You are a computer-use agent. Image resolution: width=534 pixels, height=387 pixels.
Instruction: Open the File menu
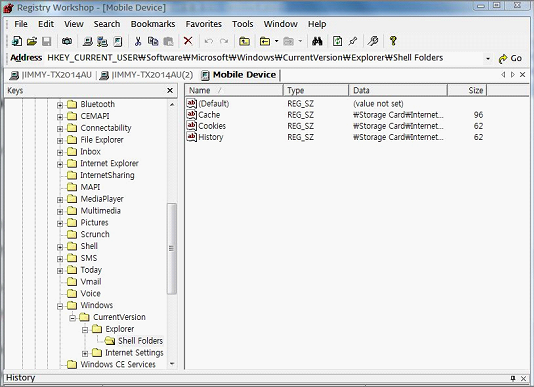click(21, 24)
